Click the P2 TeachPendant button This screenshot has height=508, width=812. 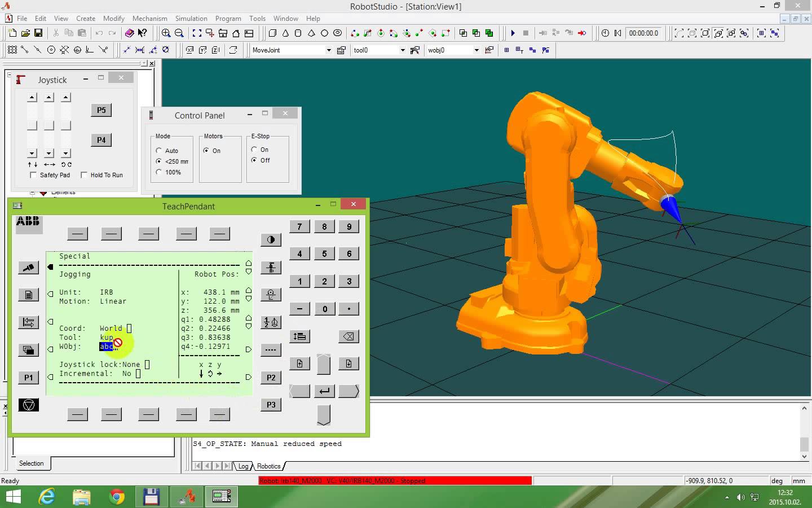tap(271, 377)
